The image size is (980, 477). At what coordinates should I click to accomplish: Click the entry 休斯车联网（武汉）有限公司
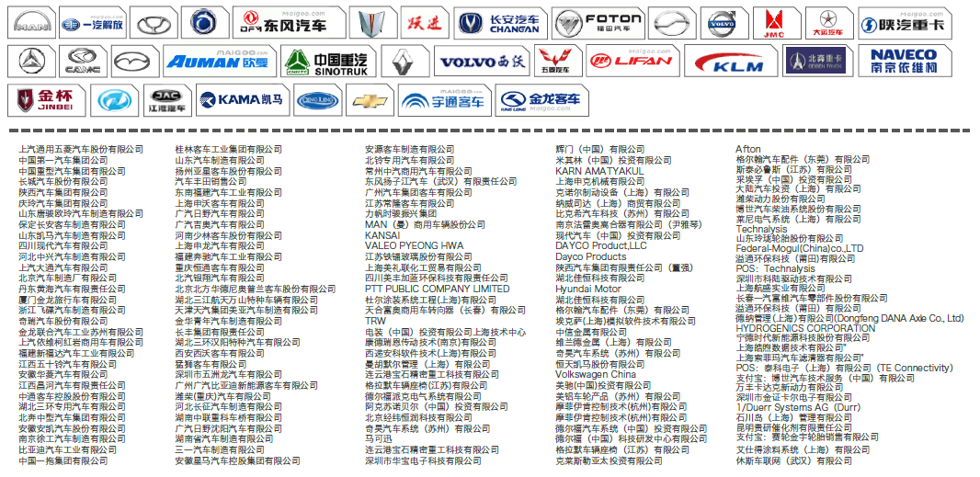793,460
